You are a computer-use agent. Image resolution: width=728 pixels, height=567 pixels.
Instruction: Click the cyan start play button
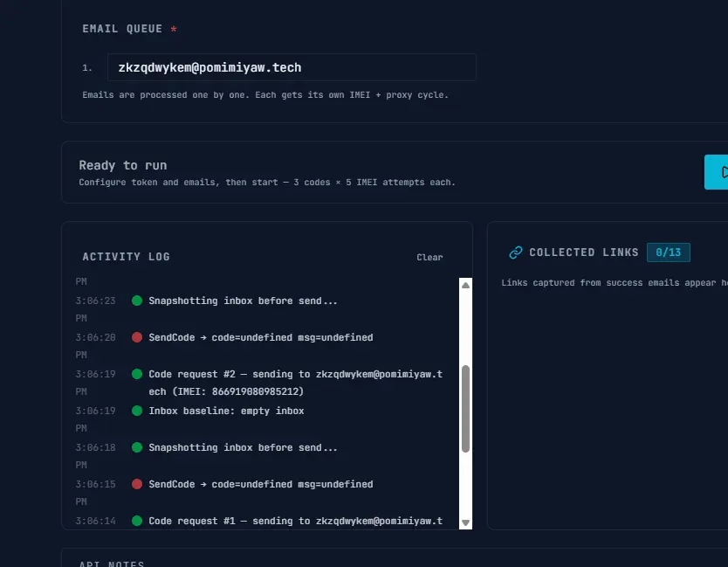[x=717, y=172]
